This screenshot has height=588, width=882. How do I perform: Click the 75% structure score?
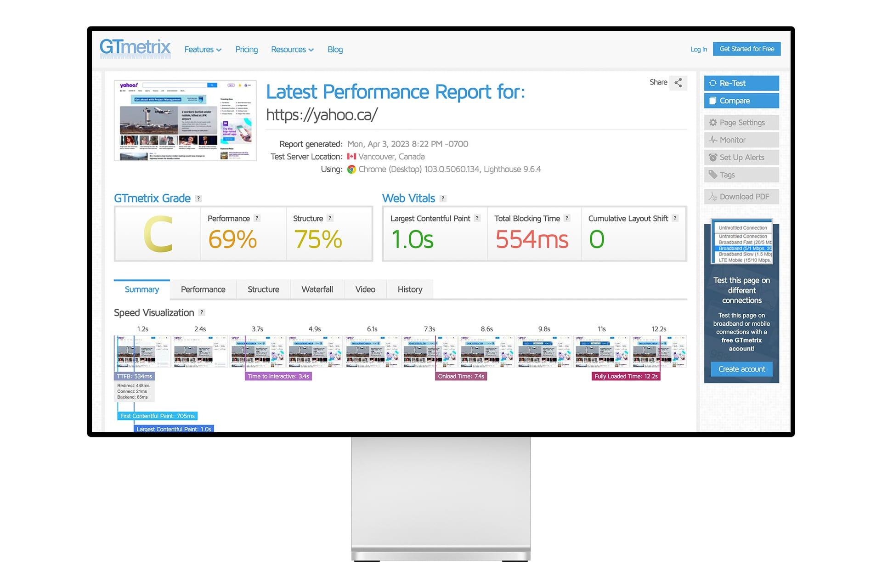[318, 239]
